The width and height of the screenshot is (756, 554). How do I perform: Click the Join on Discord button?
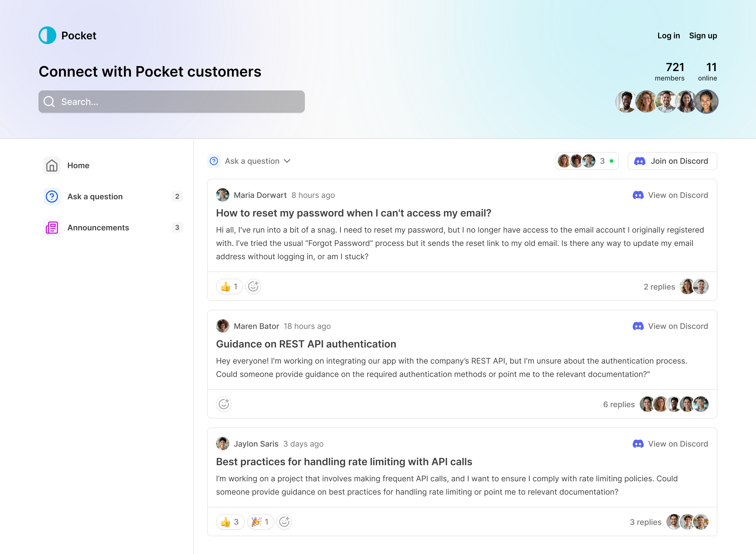(672, 161)
